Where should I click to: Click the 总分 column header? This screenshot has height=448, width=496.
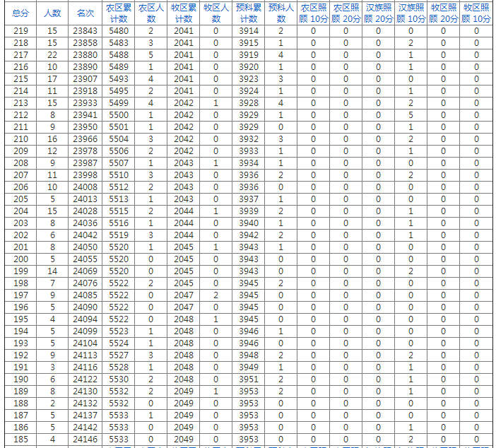(x=21, y=13)
